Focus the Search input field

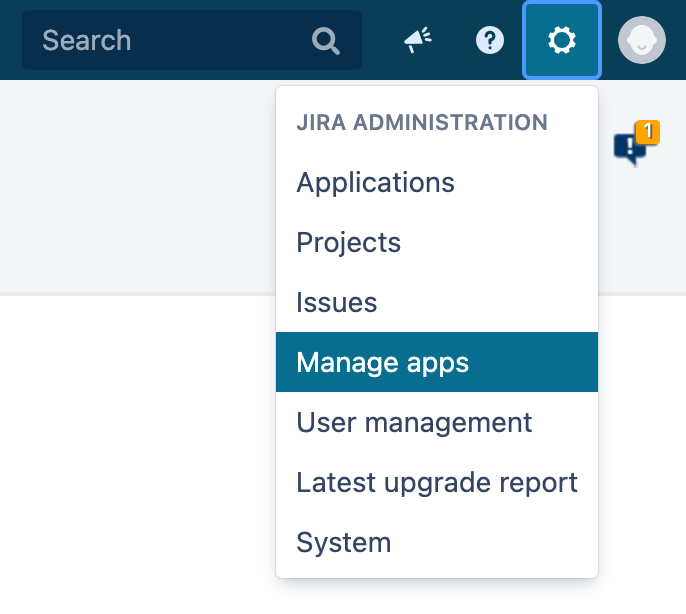[192, 40]
